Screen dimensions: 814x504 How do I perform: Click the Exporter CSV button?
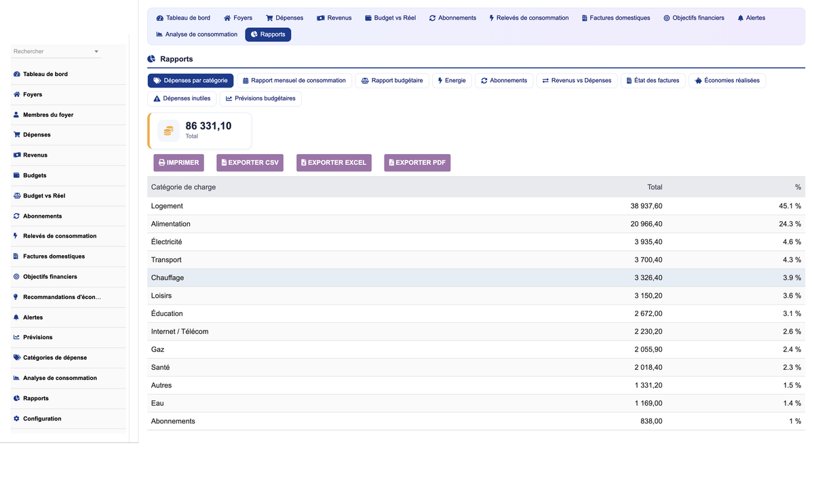tap(250, 163)
